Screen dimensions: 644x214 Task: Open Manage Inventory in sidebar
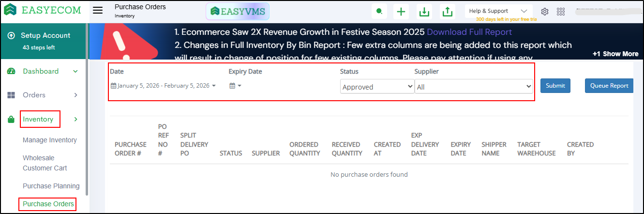[50, 140]
